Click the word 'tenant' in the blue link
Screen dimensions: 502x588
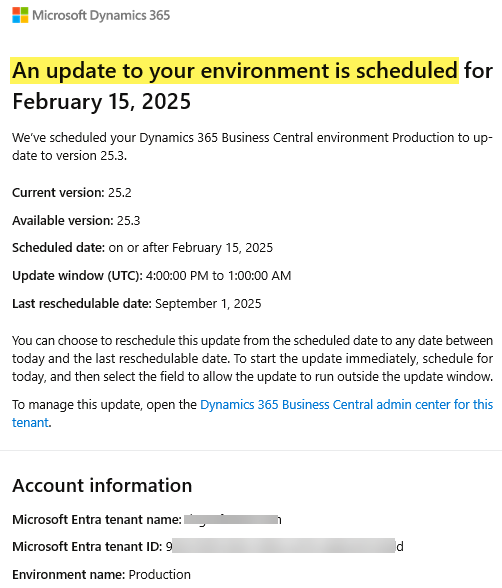pos(30,423)
